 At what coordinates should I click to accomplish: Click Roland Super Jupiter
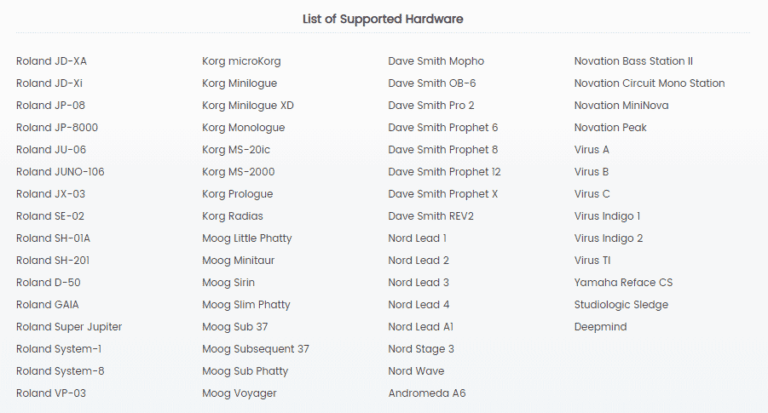click(69, 327)
